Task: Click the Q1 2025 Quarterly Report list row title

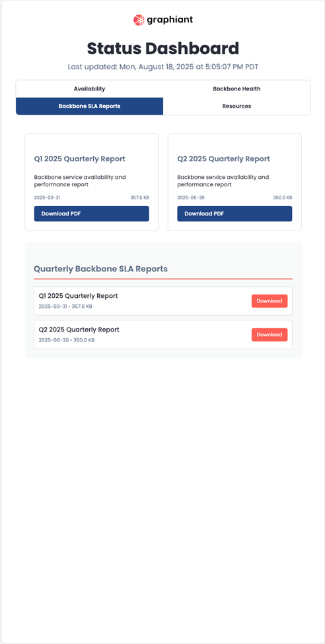Action: (78, 296)
